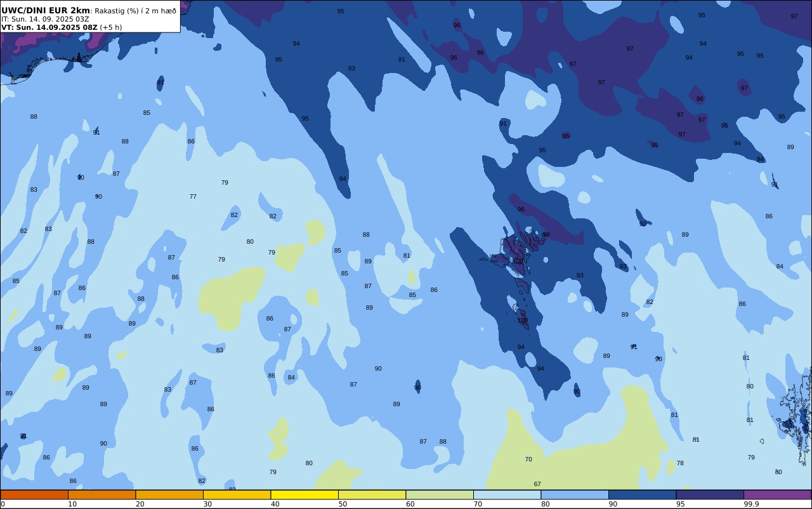Viewport: 812px width, 509px height.
Task: Click the '40' legend tick label
Action: click(275, 504)
